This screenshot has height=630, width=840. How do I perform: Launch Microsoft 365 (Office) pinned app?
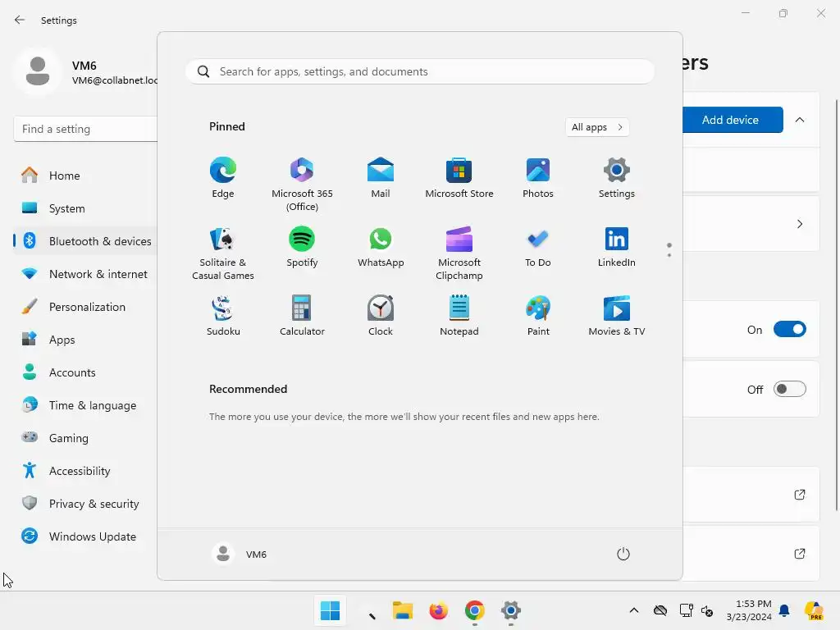tap(302, 185)
